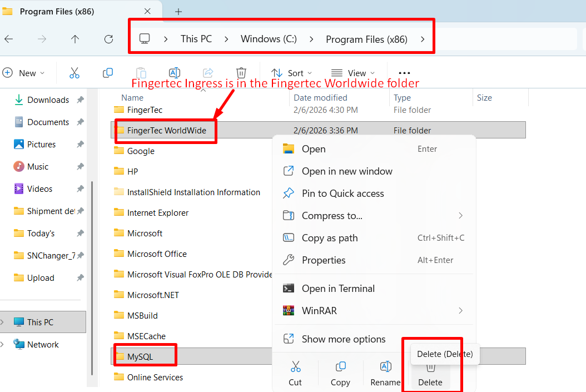The width and height of the screenshot is (586, 392).
Task: Open the three-dots See more menu
Action: coord(404,73)
